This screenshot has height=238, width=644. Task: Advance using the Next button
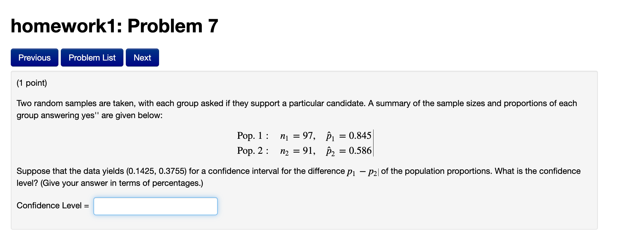click(x=142, y=57)
